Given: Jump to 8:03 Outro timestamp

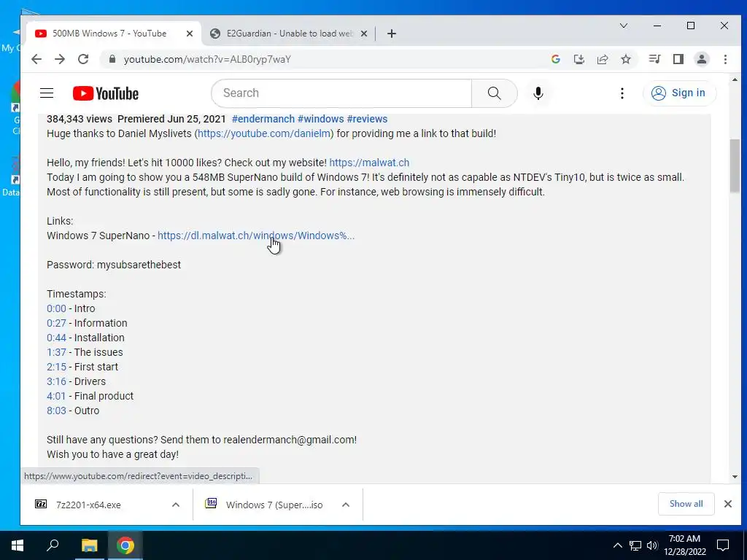Looking at the screenshot, I should coord(56,411).
